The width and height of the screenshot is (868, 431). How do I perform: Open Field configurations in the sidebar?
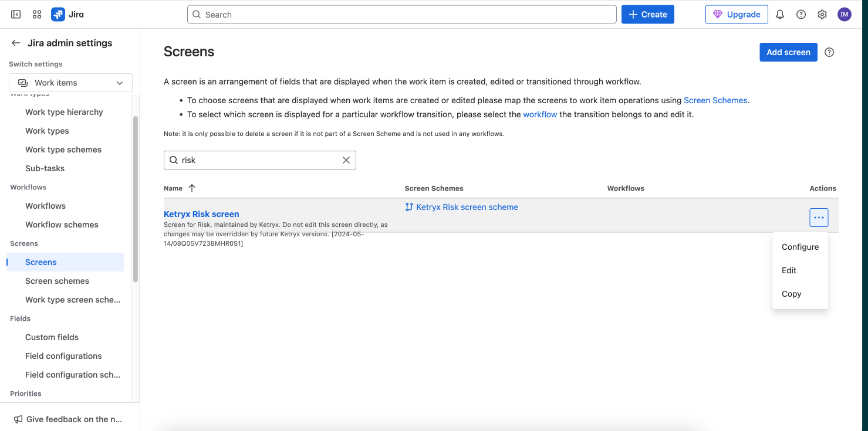pos(63,356)
